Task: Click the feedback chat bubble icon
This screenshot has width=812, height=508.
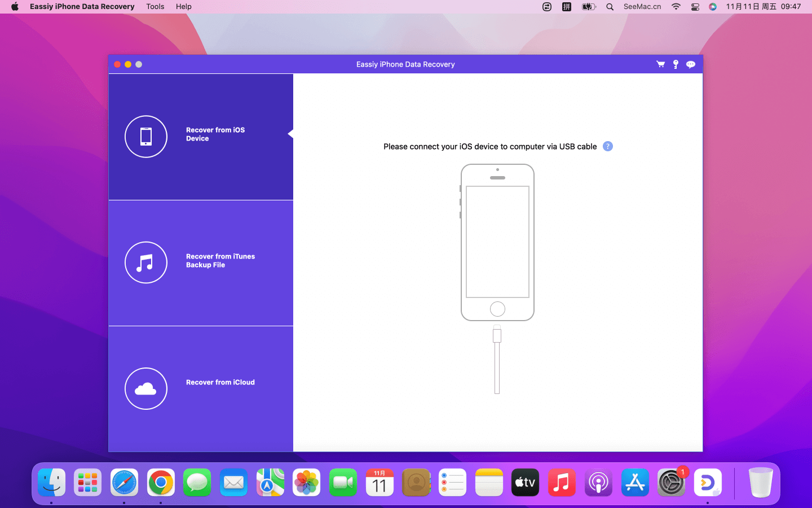Action: (691, 64)
